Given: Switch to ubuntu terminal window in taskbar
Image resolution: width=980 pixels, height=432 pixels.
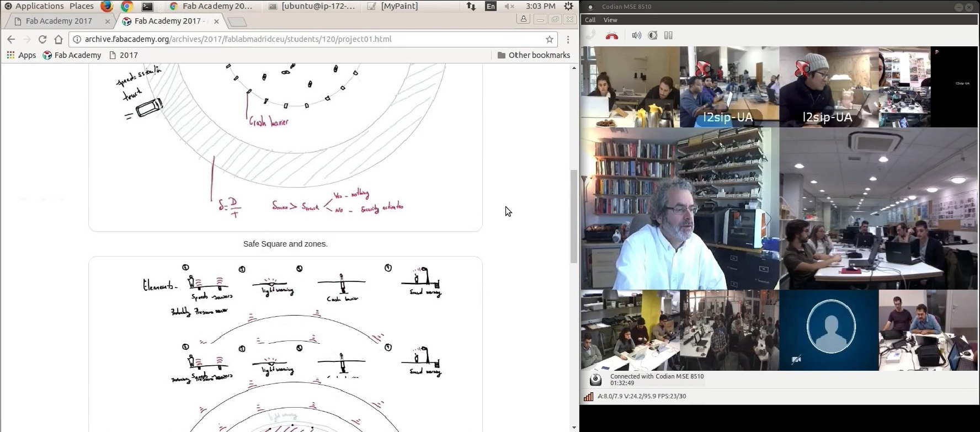Looking at the screenshot, I should [x=312, y=6].
